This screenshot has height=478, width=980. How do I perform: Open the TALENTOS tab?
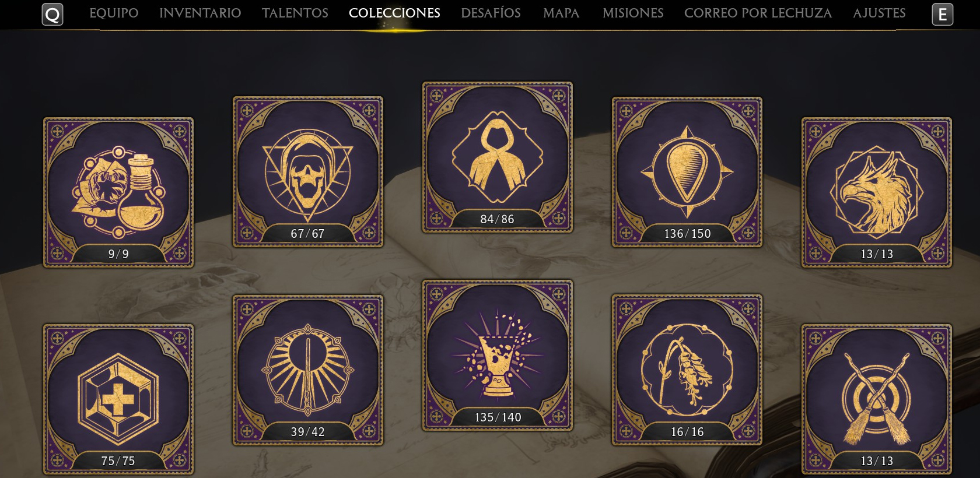point(295,13)
